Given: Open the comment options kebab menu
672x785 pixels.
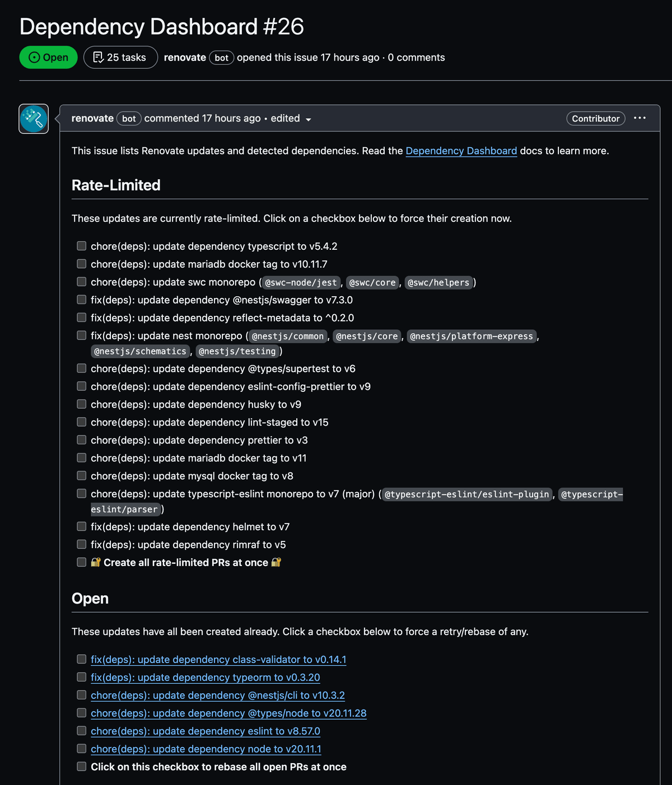Looking at the screenshot, I should [639, 118].
